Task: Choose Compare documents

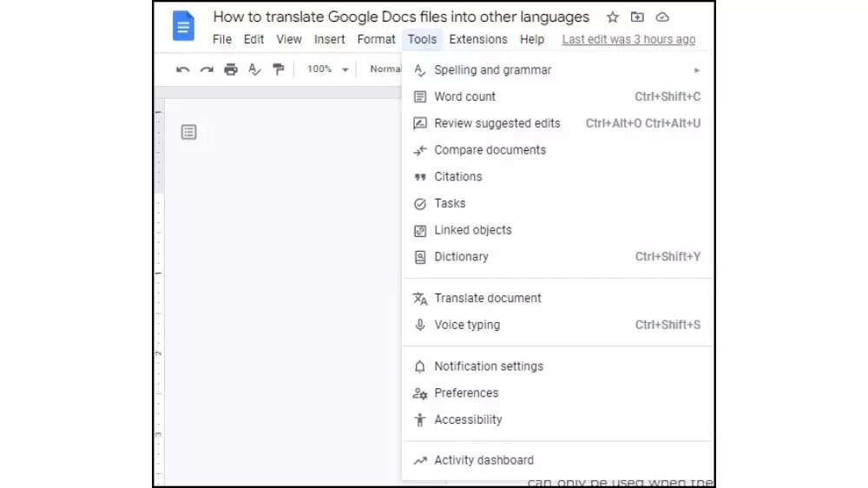Action: tap(557, 150)
